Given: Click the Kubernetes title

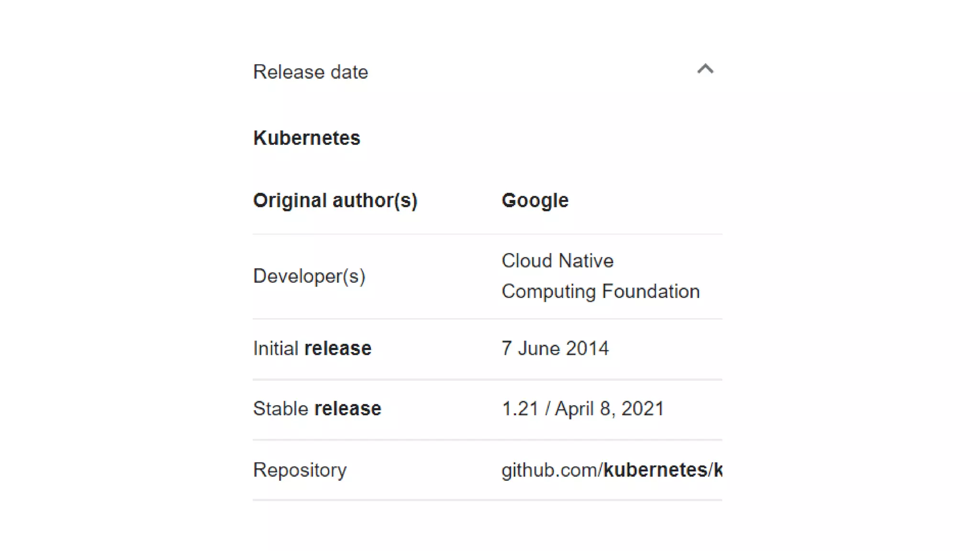Looking at the screenshot, I should point(306,138).
